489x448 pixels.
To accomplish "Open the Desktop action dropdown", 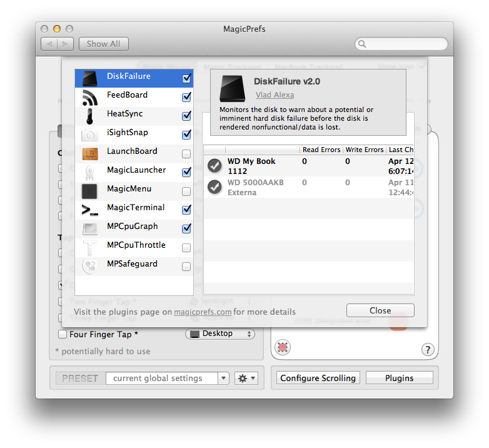I will click(220, 334).
